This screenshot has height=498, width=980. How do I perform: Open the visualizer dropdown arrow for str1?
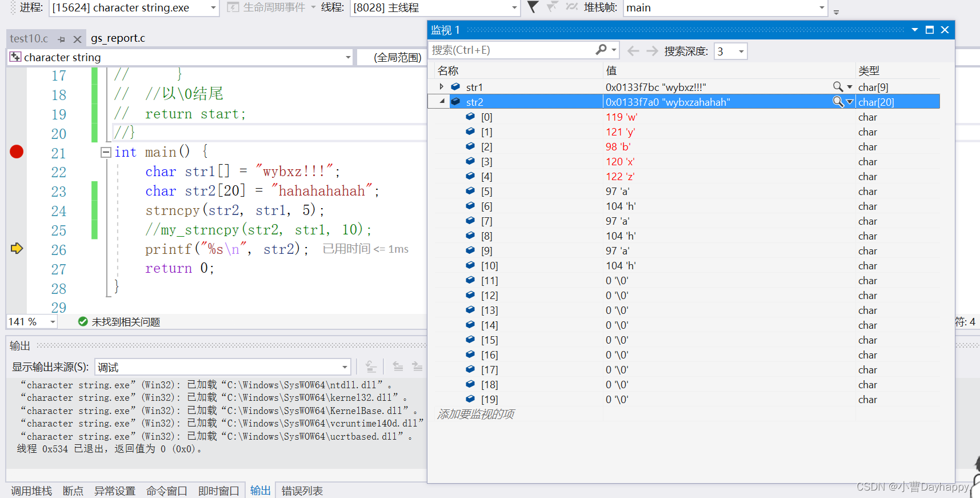[x=850, y=87]
